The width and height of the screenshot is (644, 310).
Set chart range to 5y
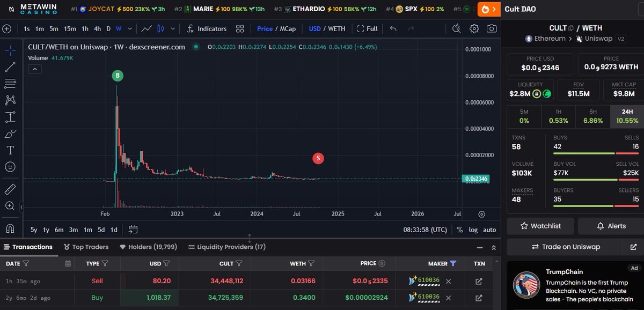click(34, 230)
